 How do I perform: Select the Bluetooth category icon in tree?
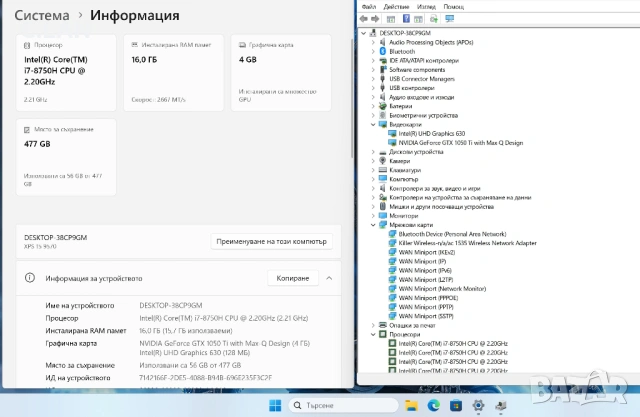click(x=382, y=51)
